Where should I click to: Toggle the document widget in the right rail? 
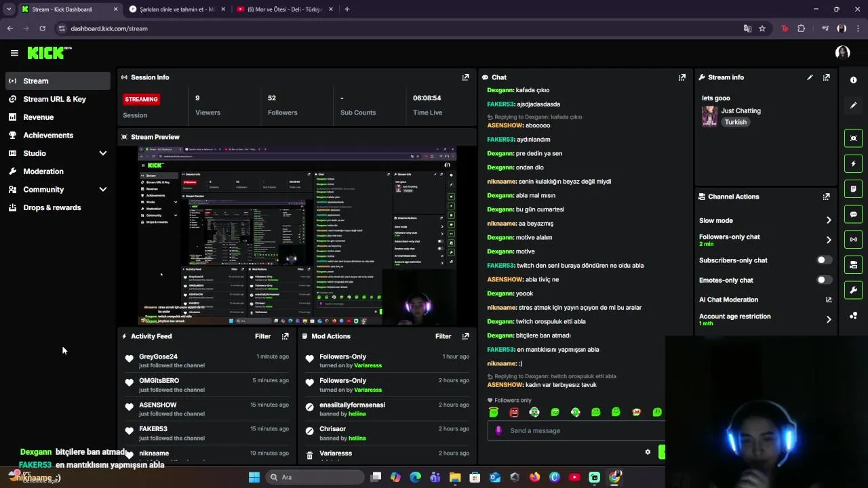click(x=853, y=188)
